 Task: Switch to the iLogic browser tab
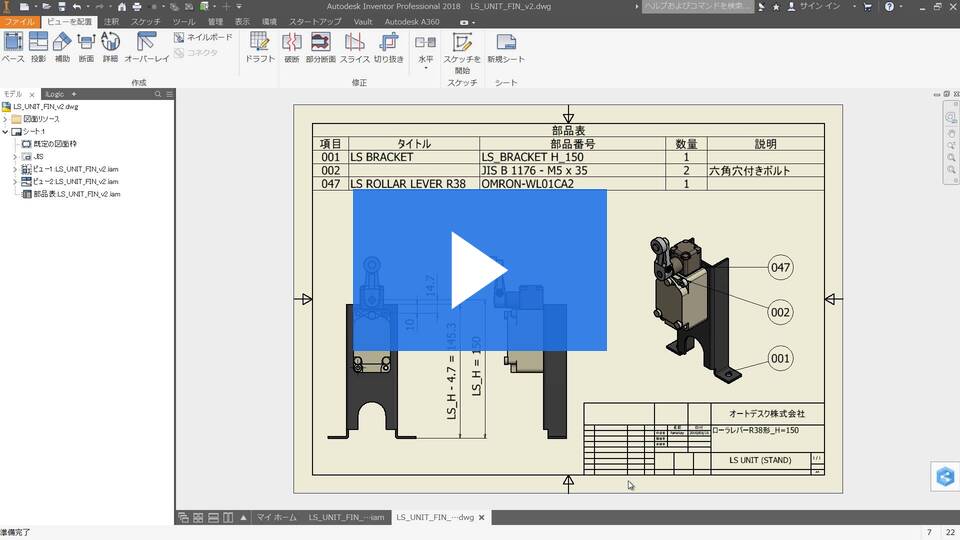pyautogui.click(x=54, y=94)
